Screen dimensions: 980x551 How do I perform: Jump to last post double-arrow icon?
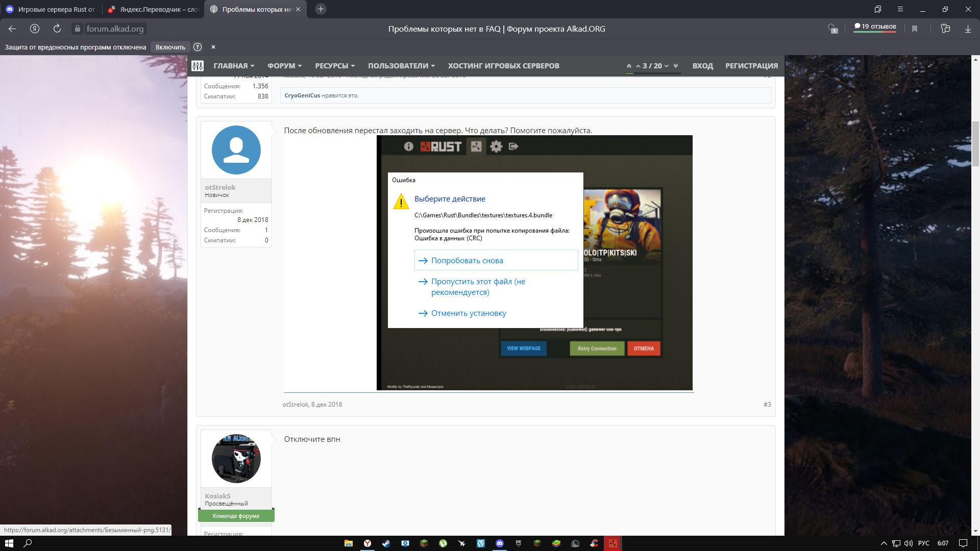[676, 66]
